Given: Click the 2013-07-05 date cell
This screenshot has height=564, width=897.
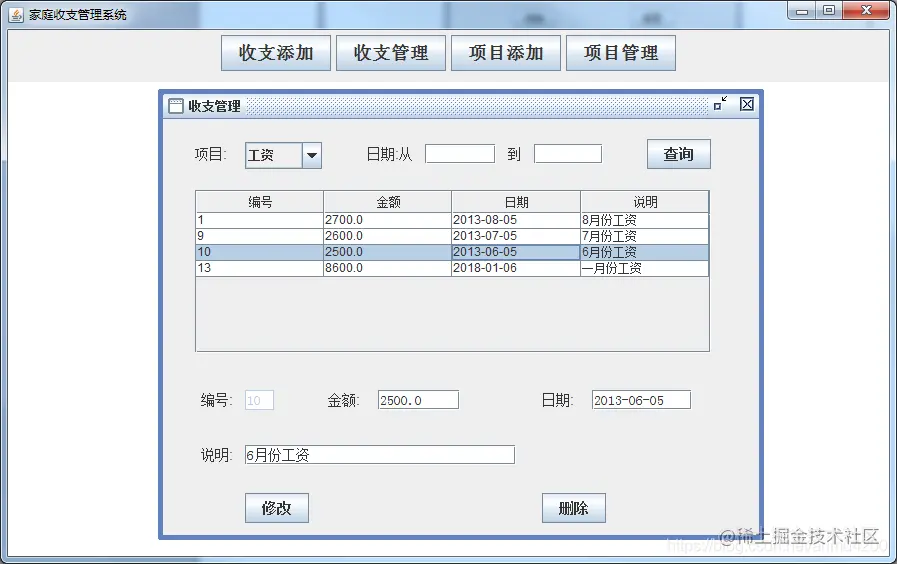Looking at the screenshot, I should coord(516,236).
